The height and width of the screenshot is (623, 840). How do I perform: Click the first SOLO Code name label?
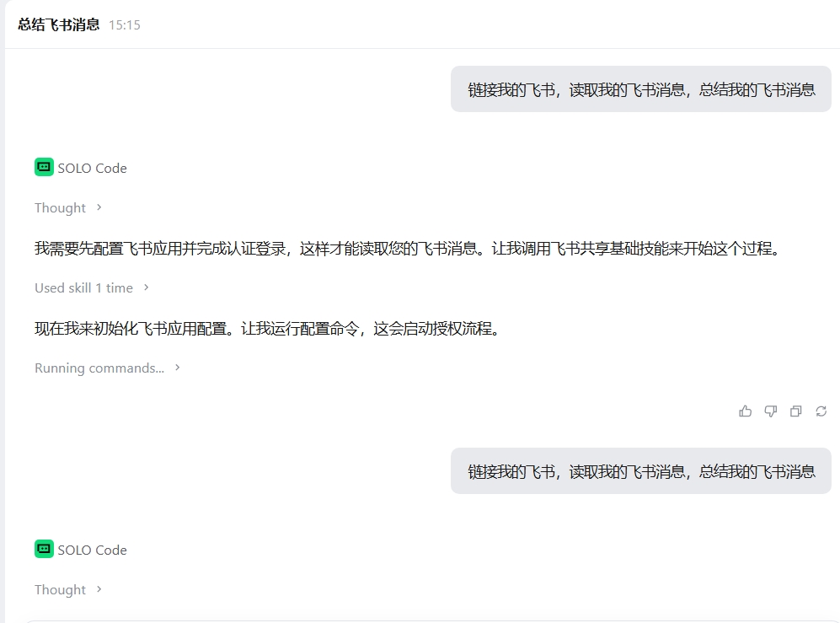point(92,169)
